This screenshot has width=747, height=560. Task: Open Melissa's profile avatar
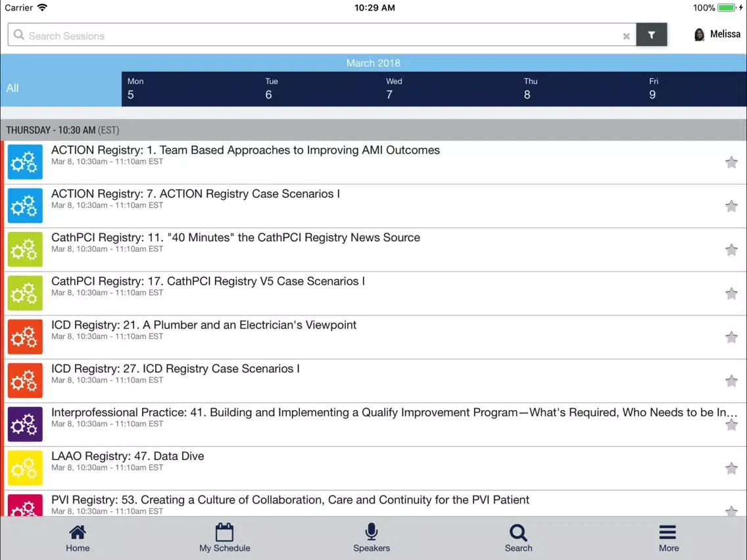click(x=700, y=34)
